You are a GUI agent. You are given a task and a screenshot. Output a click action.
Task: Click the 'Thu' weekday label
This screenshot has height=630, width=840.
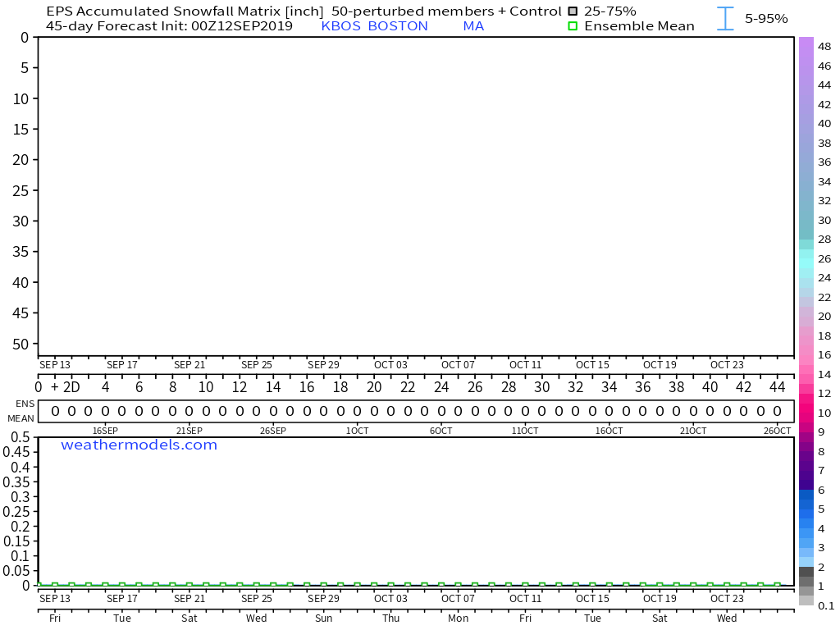391,619
